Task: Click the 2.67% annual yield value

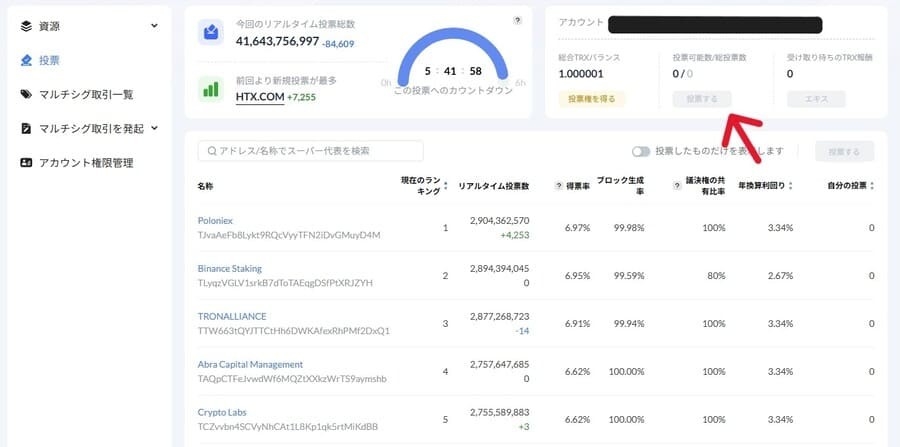Action: pyautogui.click(x=781, y=275)
